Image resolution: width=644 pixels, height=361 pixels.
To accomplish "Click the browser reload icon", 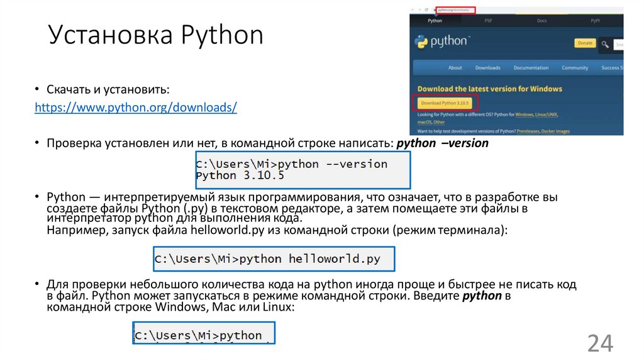I will pyautogui.click(x=426, y=10).
